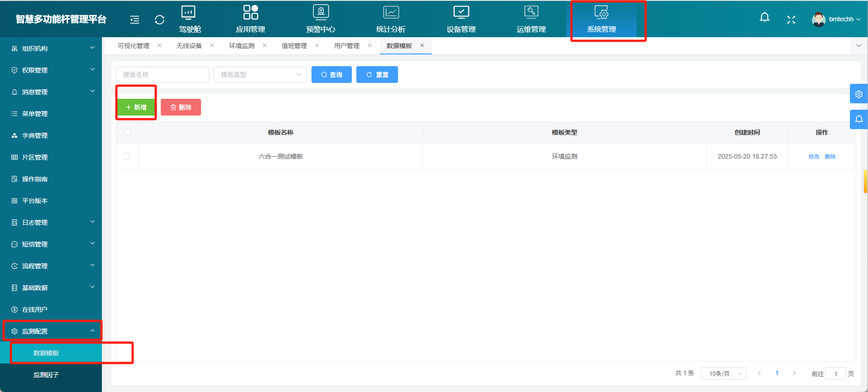This screenshot has width=868, height=392.
Task: Check the select-all checkbox in table header
Action: [128, 132]
